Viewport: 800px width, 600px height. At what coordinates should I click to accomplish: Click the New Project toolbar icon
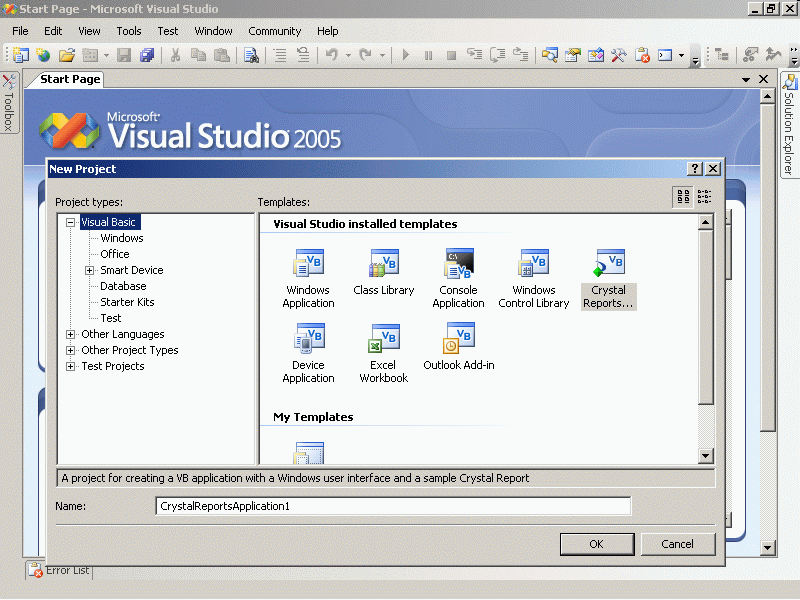pos(20,55)
